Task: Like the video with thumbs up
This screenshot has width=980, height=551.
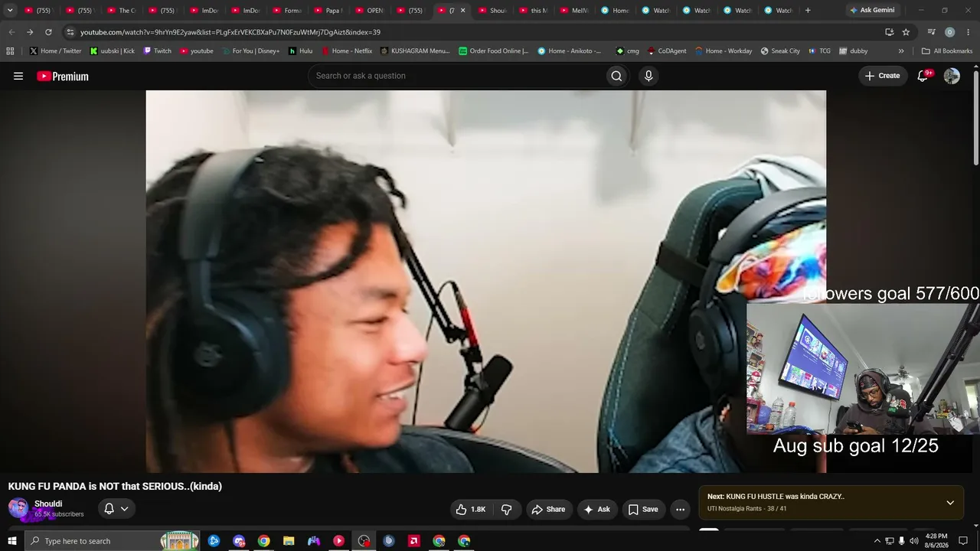Action: 471,510
